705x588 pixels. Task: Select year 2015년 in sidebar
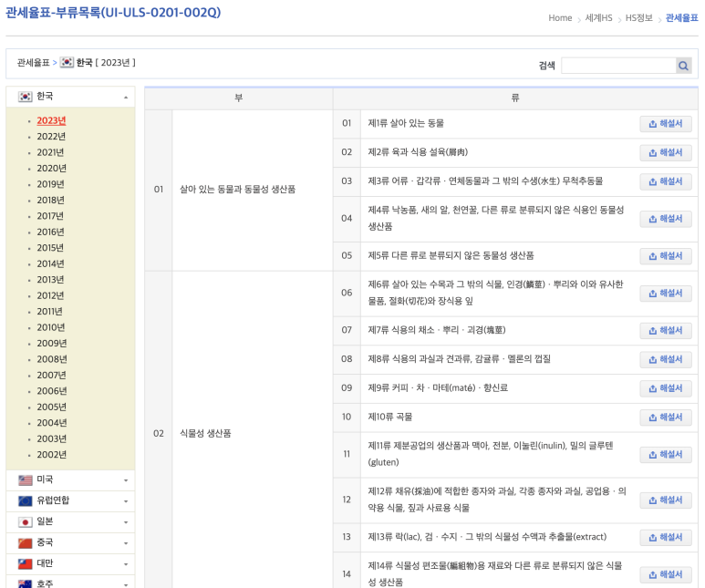pos(50,248)
